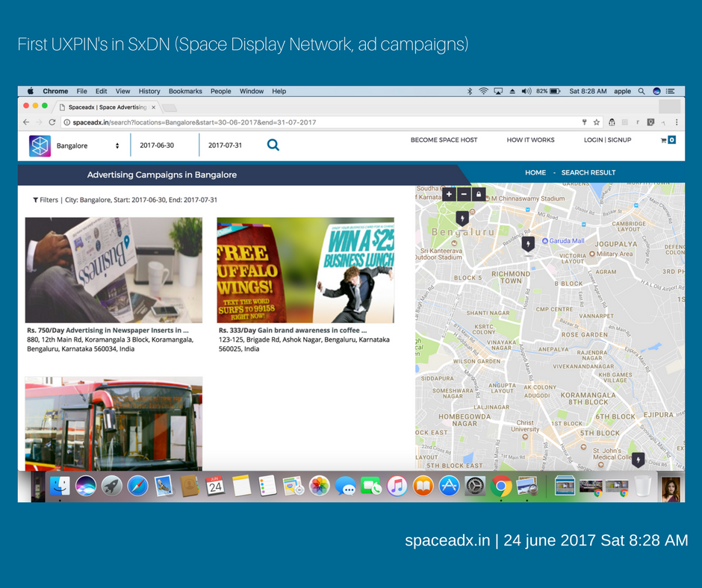Click the map marker west of Garuda Mall
The image size is (702, 588).
click(x=528, y=244)
